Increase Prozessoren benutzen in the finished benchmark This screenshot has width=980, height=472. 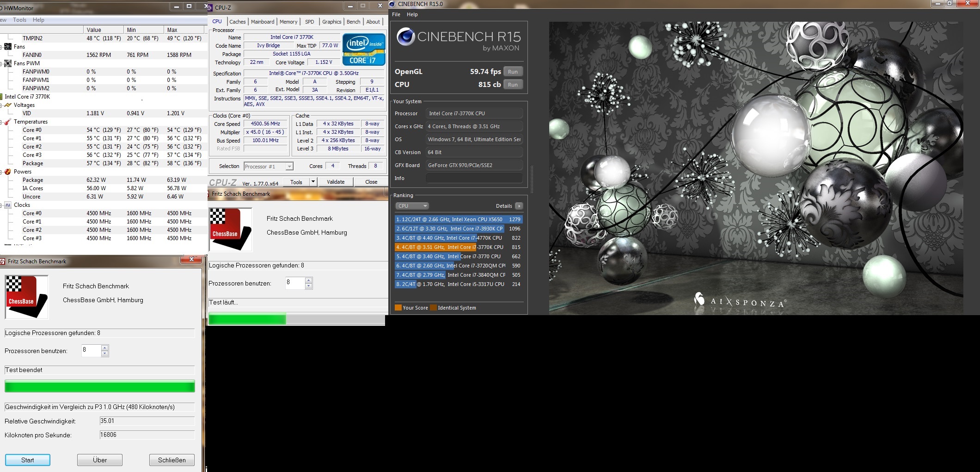tap(105, 348)
